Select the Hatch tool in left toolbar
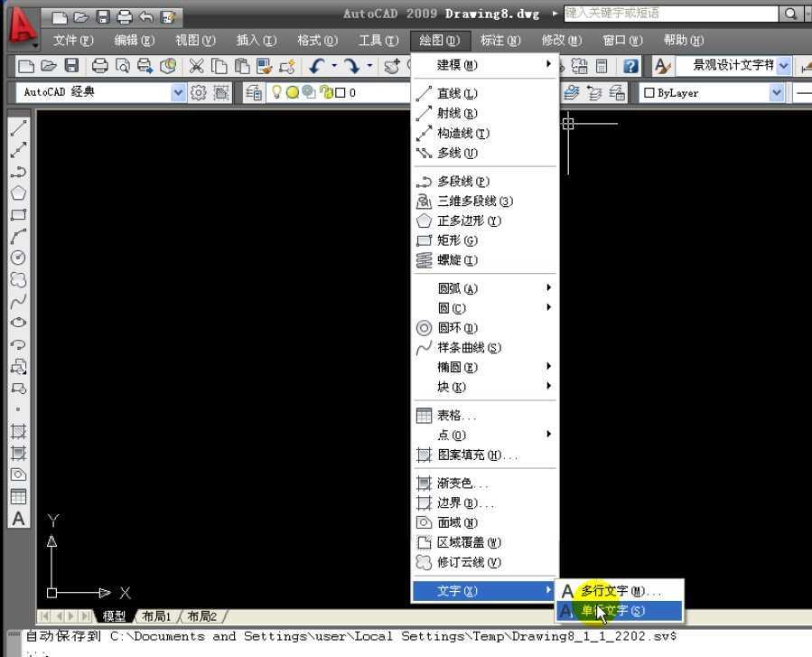 pos(19,431)
